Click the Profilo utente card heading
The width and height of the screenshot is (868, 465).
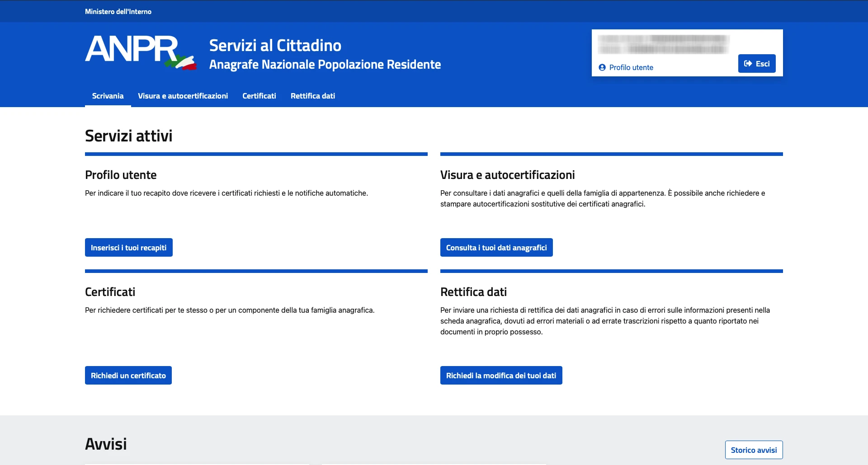[121, 175]
